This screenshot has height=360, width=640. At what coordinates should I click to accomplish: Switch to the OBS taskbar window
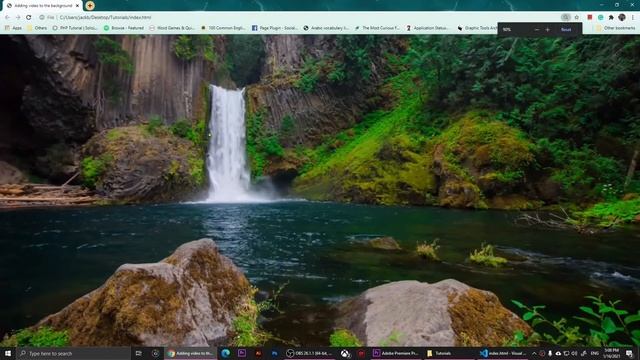tap(310, 353)
